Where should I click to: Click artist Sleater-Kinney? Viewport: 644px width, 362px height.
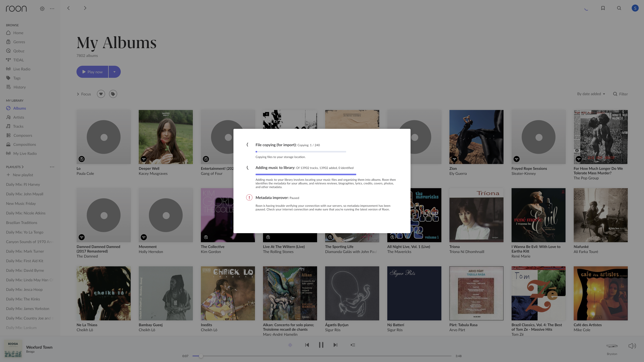(x=524, y=174)
